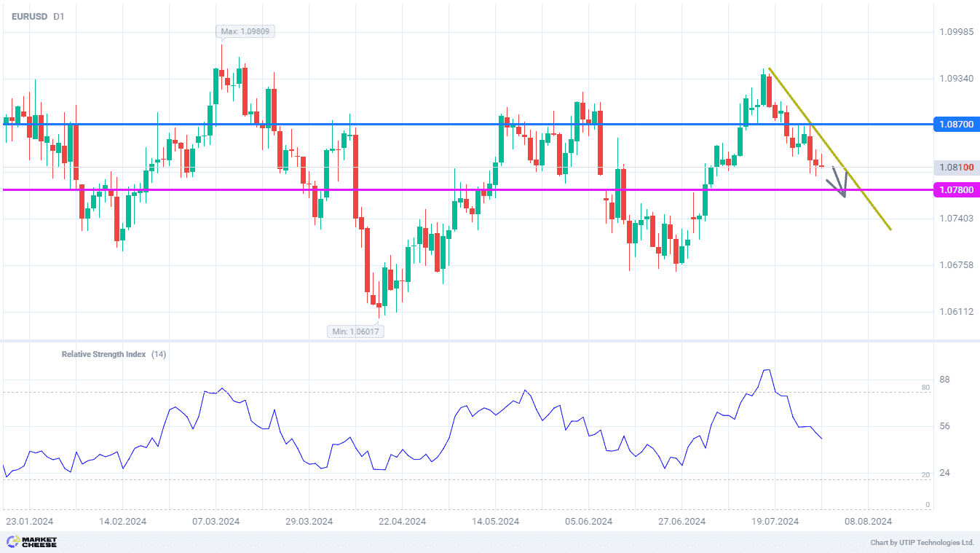Click the Min: 1.06017 price marker
The height and width of the screenshot is (553, 980).
(356, 332)
